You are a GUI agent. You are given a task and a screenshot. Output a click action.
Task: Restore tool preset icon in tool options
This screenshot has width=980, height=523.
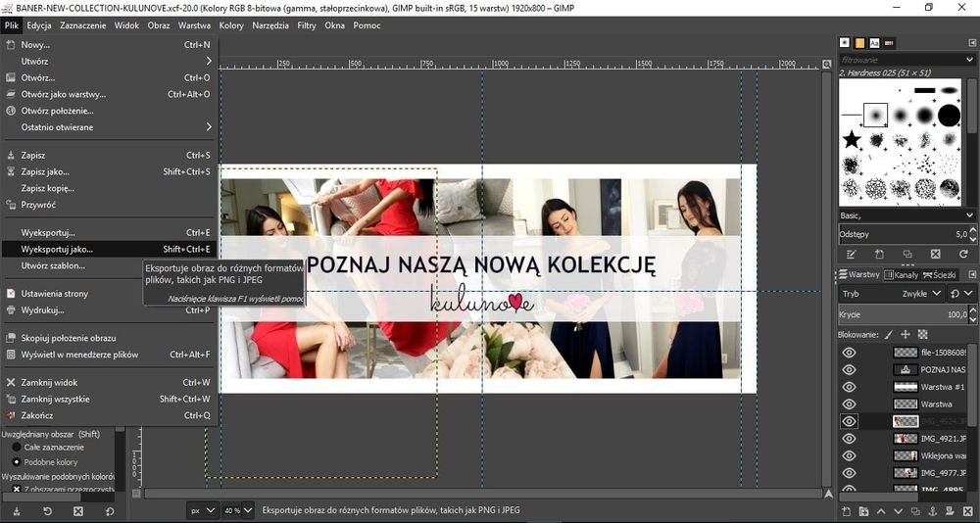coord(47,511)
